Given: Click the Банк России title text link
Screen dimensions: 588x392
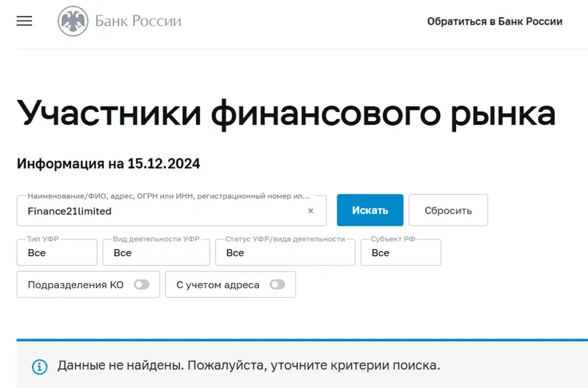Looking at the screenshot, I should pos(138,21).
